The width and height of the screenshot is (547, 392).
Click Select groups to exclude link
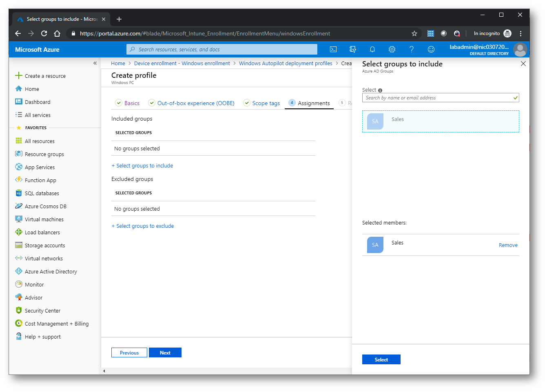click(143, 226)
